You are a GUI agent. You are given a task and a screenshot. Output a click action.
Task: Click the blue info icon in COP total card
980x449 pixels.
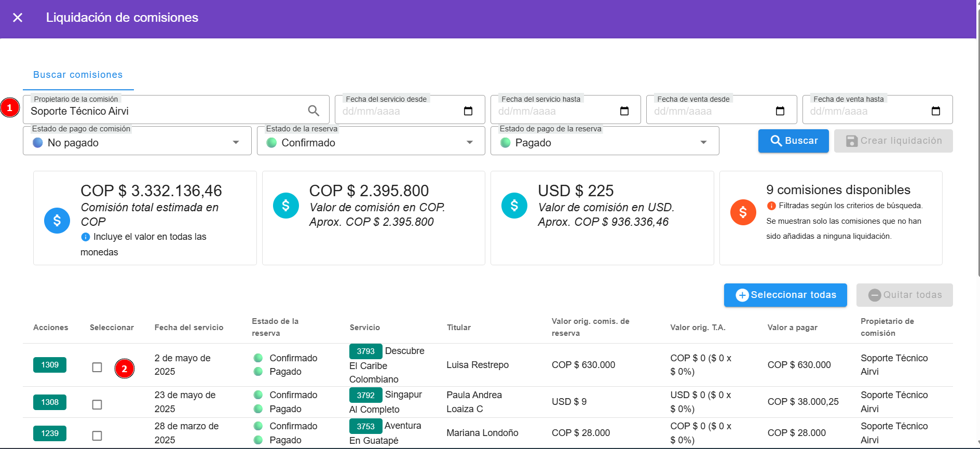coord(86,237)
